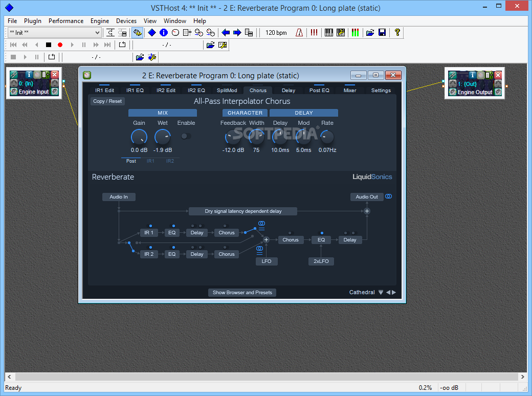Click the red record button
Viewport: 532px width, 396px height.
(60, 45)
